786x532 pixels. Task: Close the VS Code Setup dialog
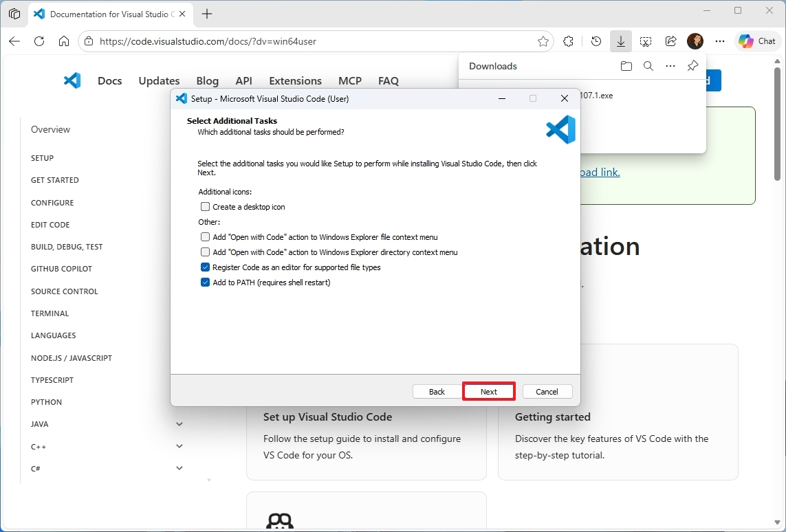click(x=565, y=99)
